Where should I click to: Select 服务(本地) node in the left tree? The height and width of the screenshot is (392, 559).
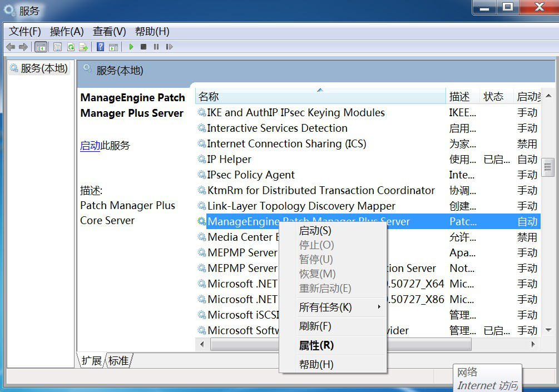(39, 68)
